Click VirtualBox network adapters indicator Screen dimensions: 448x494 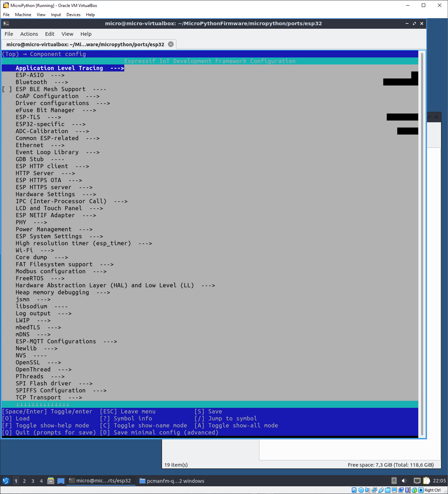[374, 490]
